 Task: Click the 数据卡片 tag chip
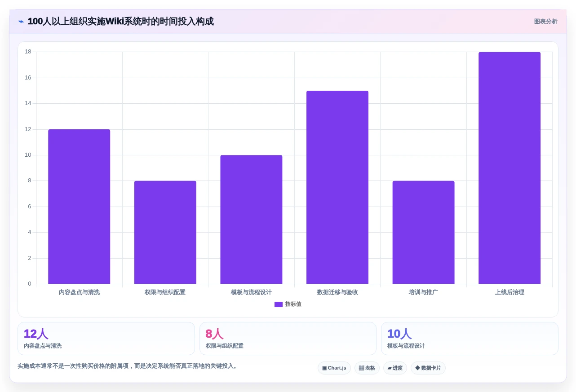(428, 368)
